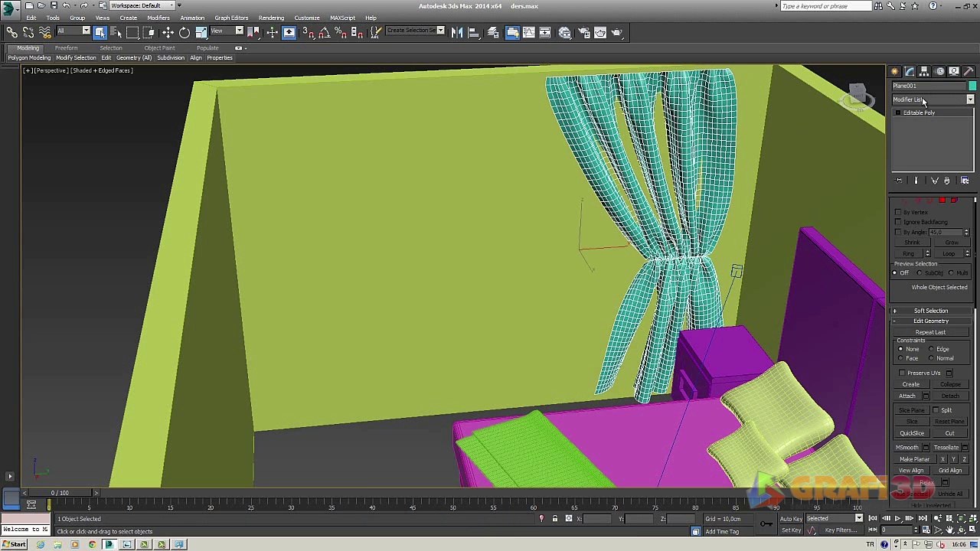Click the Mirror tool icon
The image size is (980, 551).
click(x=457, y=32)
